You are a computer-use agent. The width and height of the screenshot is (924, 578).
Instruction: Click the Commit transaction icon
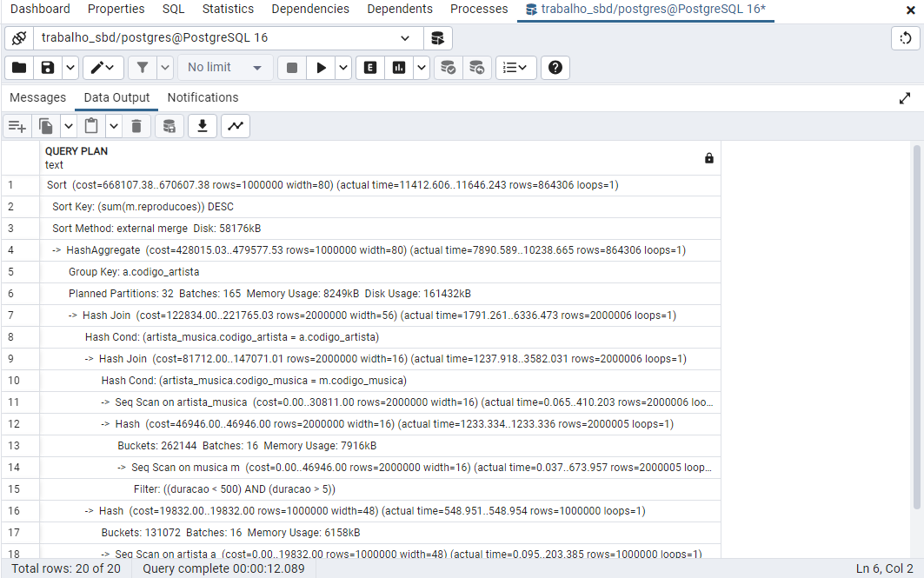(x=448, y=68)
